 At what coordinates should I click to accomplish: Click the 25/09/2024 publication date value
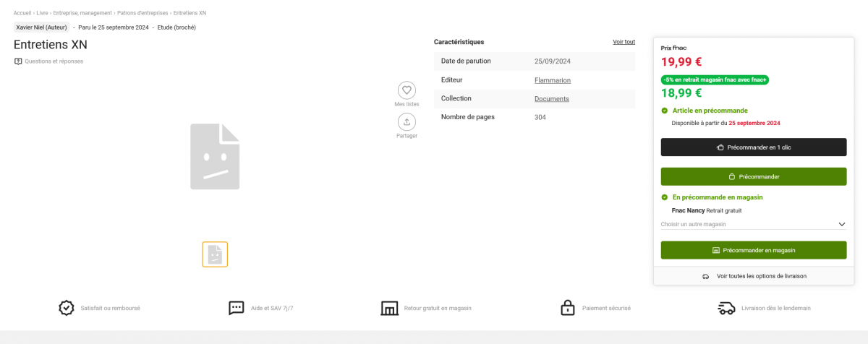click(x=553, y=61)
